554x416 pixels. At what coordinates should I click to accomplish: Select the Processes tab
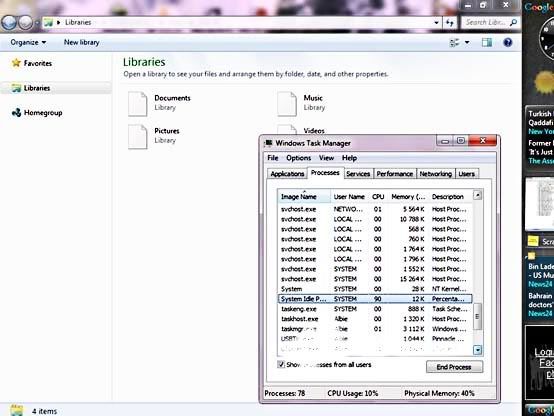pyautogui.click(x=325, y=173)
